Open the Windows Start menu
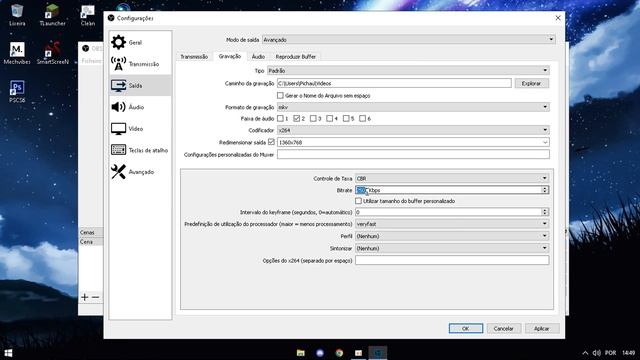 [x=8, y=353]
